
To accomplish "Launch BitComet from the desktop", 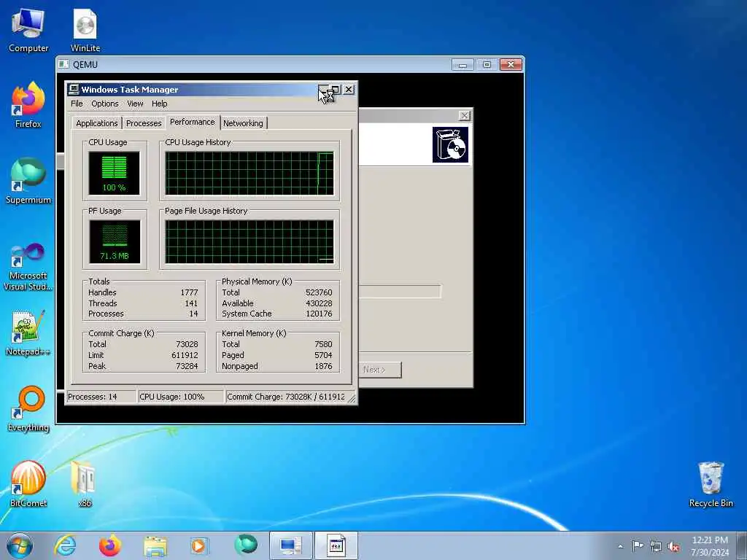I will click(x=28, y=484).
